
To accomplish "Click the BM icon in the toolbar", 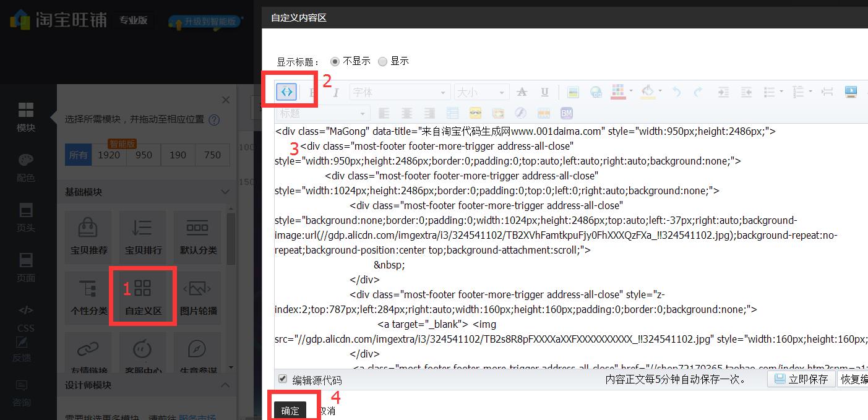I will tap(566, 112).
